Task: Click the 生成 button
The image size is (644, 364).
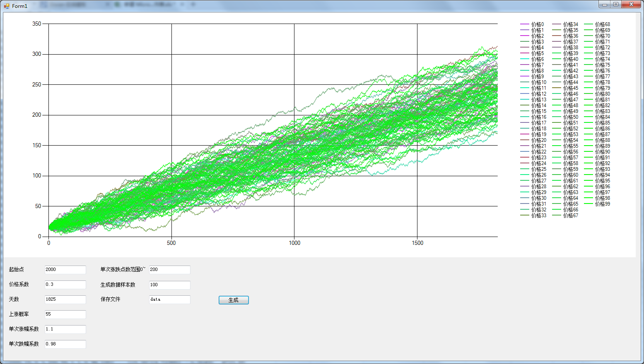Action: [234, 300]
